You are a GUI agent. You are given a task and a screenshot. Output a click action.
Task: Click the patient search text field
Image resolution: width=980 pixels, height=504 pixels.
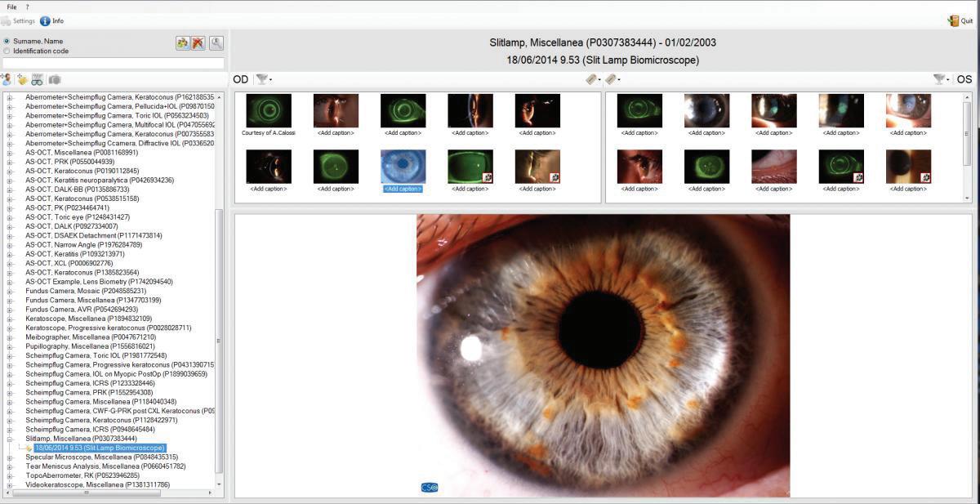114,63
